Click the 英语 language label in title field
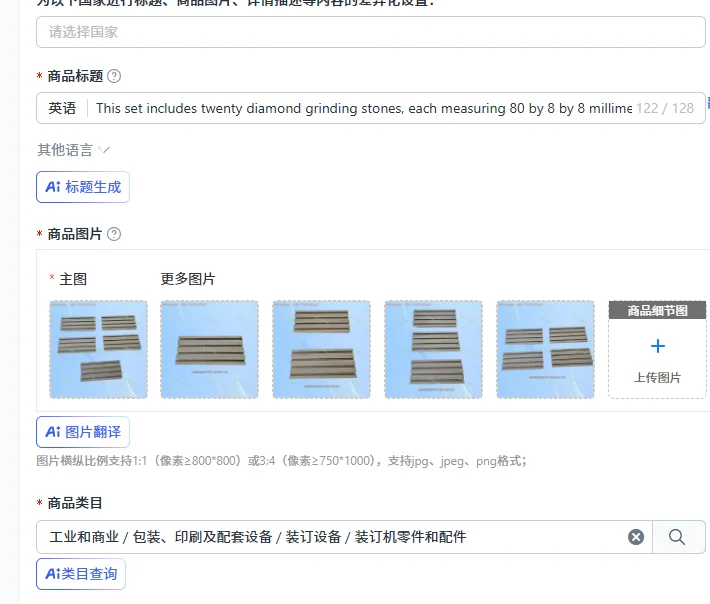This screenshot has height=604, width=710. [x=62, y=108]
